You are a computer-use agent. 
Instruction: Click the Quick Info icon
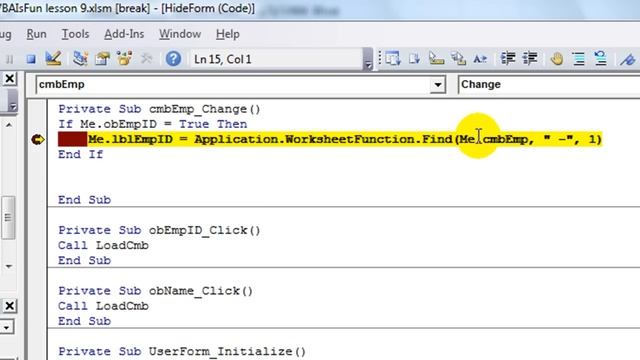click(436, 59)
